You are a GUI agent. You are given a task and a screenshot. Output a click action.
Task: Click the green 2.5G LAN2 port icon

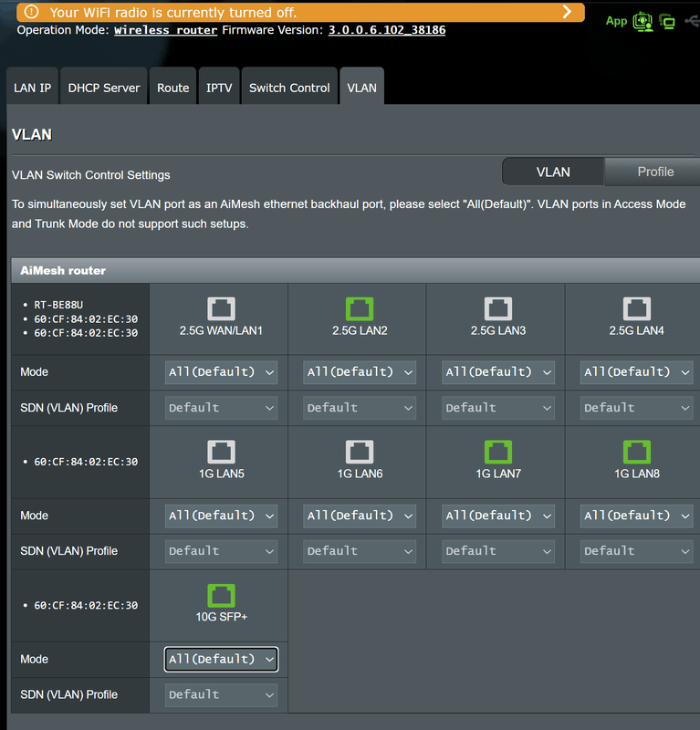360,308
